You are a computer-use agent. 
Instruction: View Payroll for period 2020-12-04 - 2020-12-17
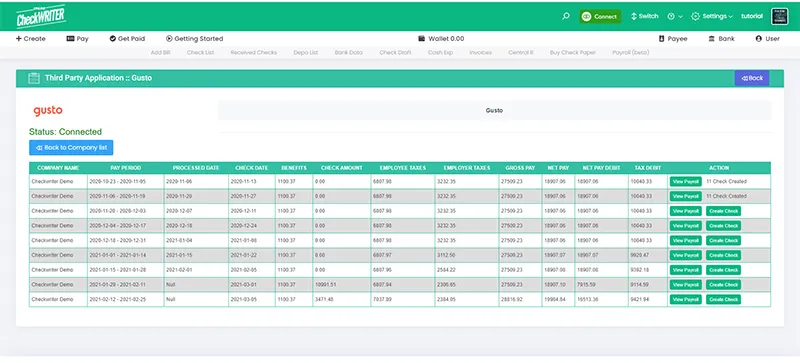click(685, 226)
